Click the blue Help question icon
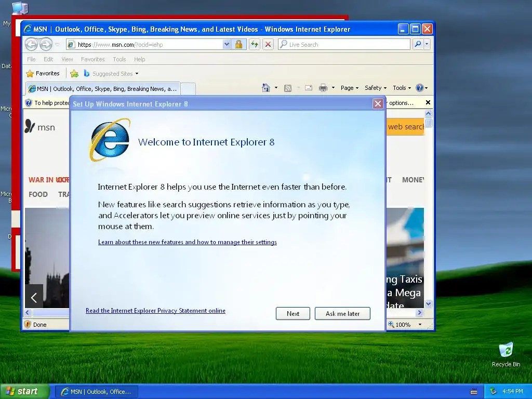Screen dimensions: 532x399 pos(420,88)
